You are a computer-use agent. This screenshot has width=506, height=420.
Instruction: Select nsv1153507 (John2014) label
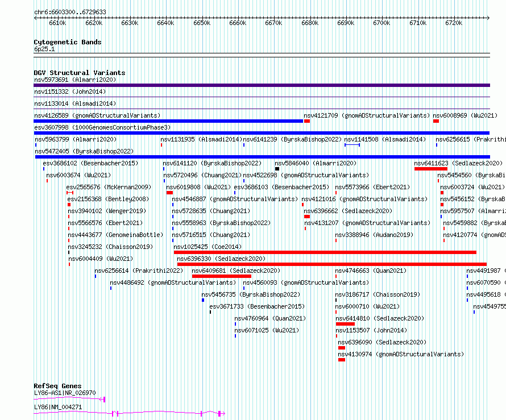(371, 330)
